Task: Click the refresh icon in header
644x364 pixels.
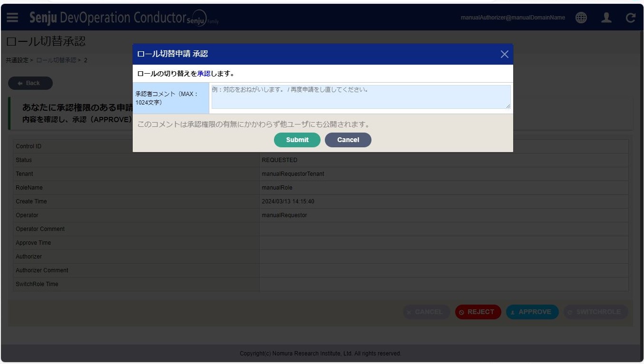Action: 631,18
